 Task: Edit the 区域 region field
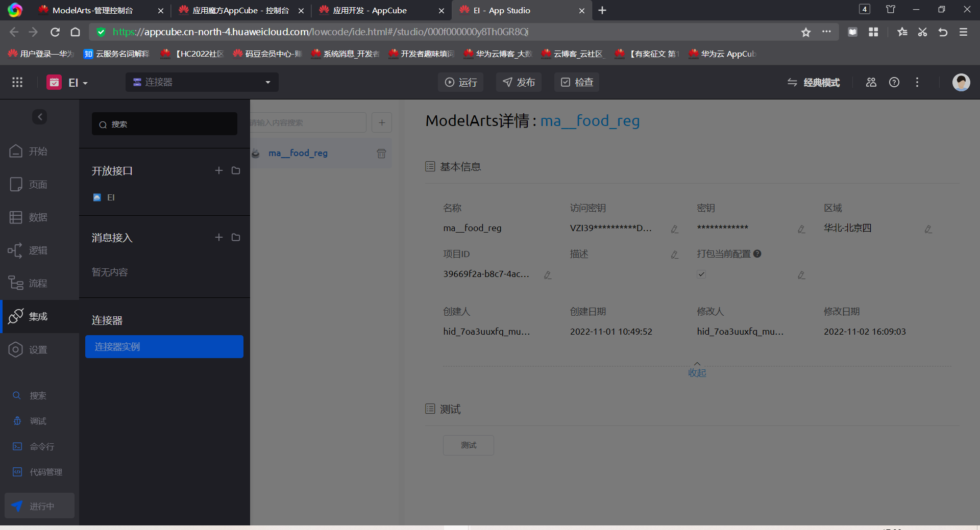click(x=928, y=229)
